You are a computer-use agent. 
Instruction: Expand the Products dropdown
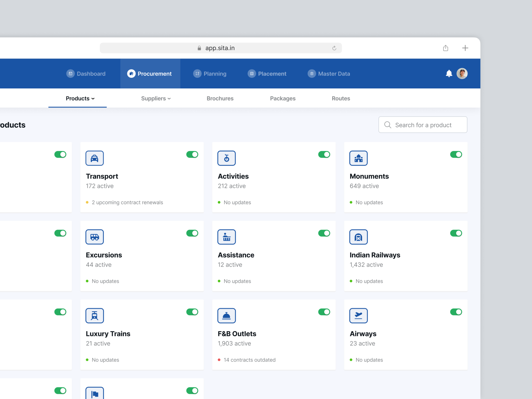point(79,98)
